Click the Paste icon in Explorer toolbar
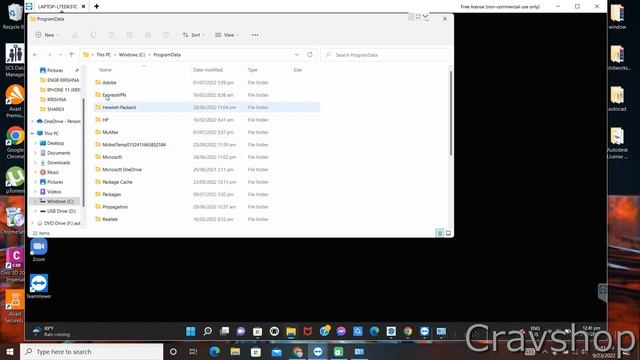Viewport: 640px width, 360px height. click(x=111, y=35)
